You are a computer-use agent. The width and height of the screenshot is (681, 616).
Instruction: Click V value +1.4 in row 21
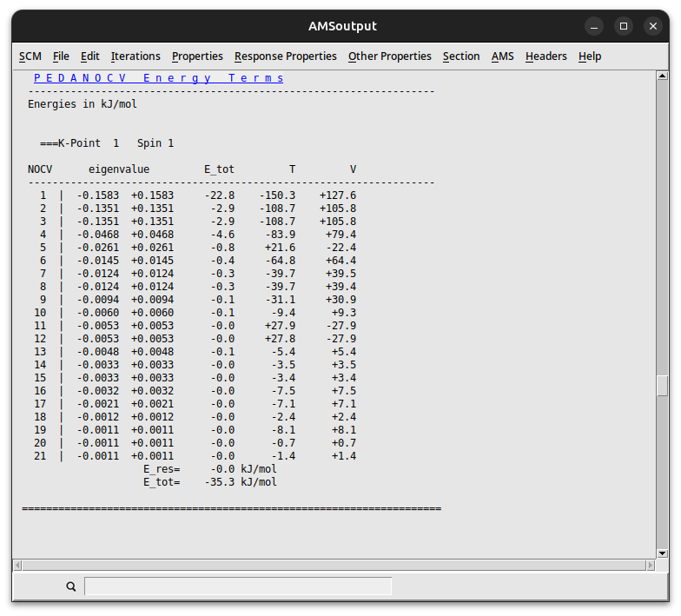tap(344, 456)
